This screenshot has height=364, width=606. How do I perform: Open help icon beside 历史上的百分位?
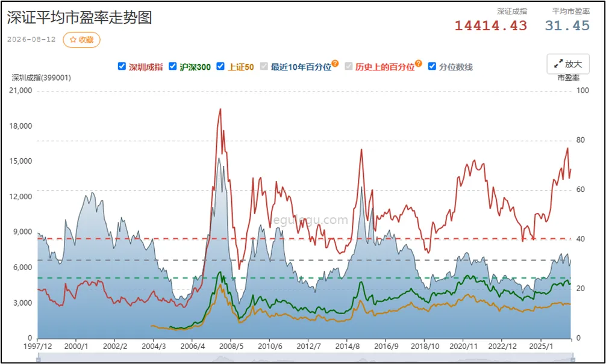pyautogui.click(x=419, y=63)
